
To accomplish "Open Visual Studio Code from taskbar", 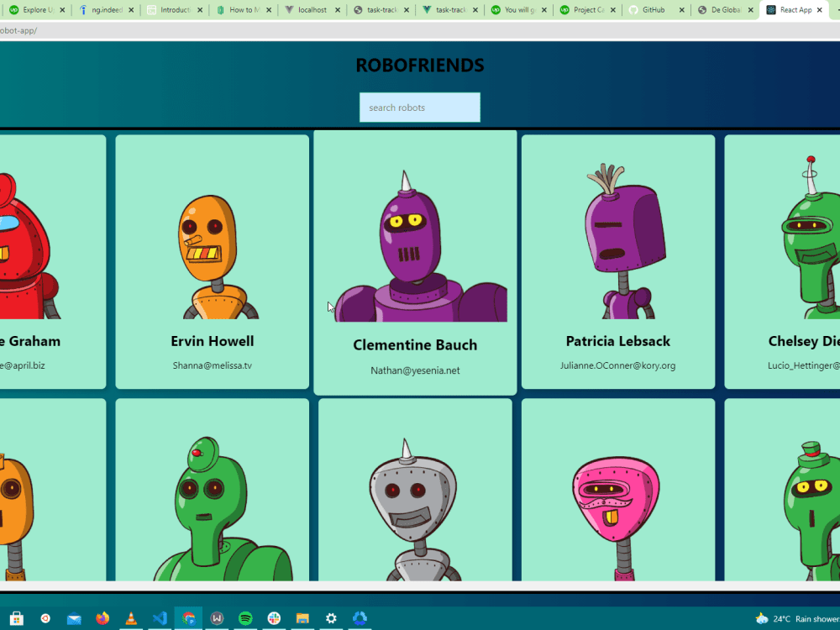I will 160,618.
